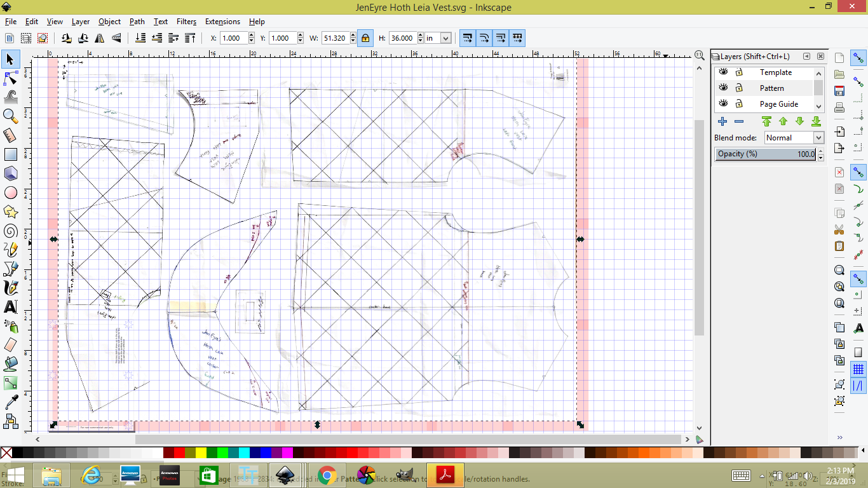Toggle lock on Template layer

point(739,72)
